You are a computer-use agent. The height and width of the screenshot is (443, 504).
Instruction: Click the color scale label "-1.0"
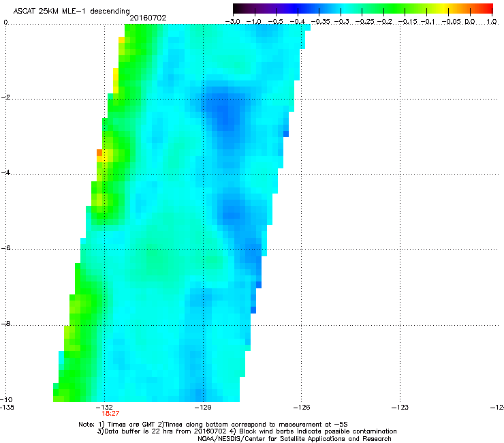[254, 22]
